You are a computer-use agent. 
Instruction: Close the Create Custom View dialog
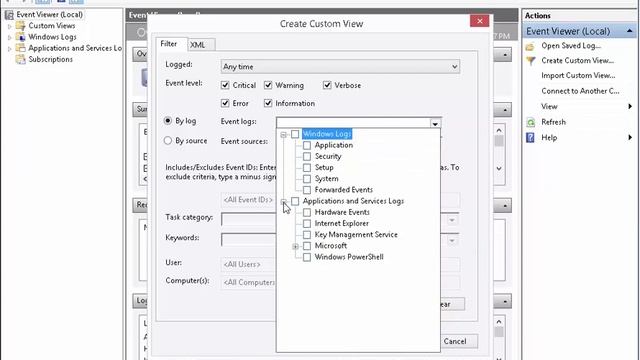pyautogui.click(x=480, y=21)
